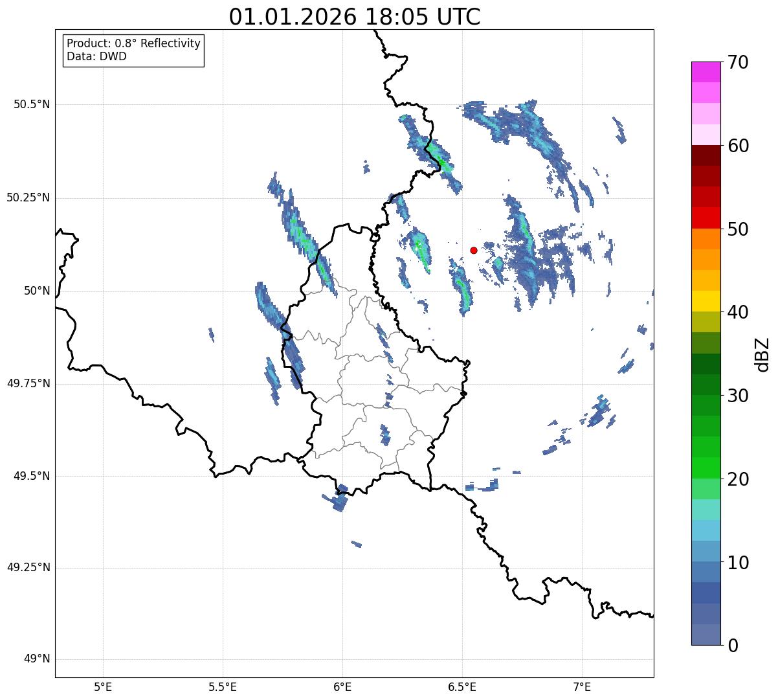Click the 49.75°N latitude label
778x700 pixels.
click(x=28, y=383)
